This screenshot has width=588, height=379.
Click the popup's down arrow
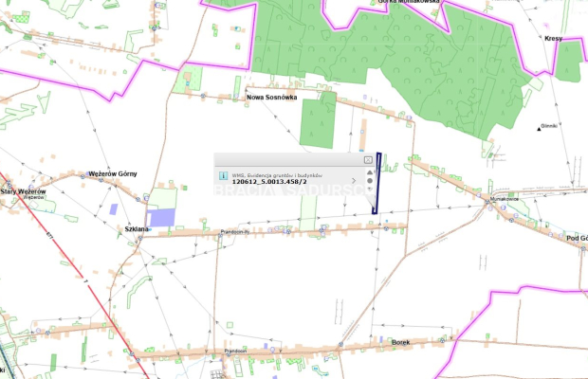[x=370, y=188]
